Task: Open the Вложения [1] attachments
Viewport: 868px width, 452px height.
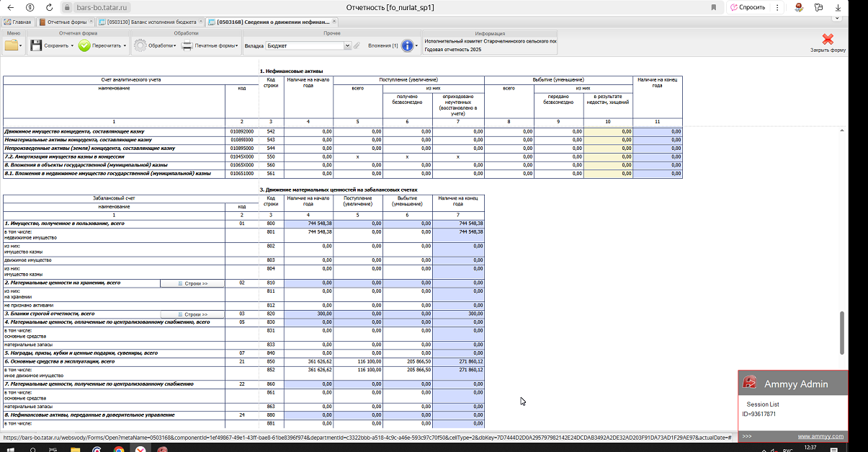Action: tap(382, 45)
